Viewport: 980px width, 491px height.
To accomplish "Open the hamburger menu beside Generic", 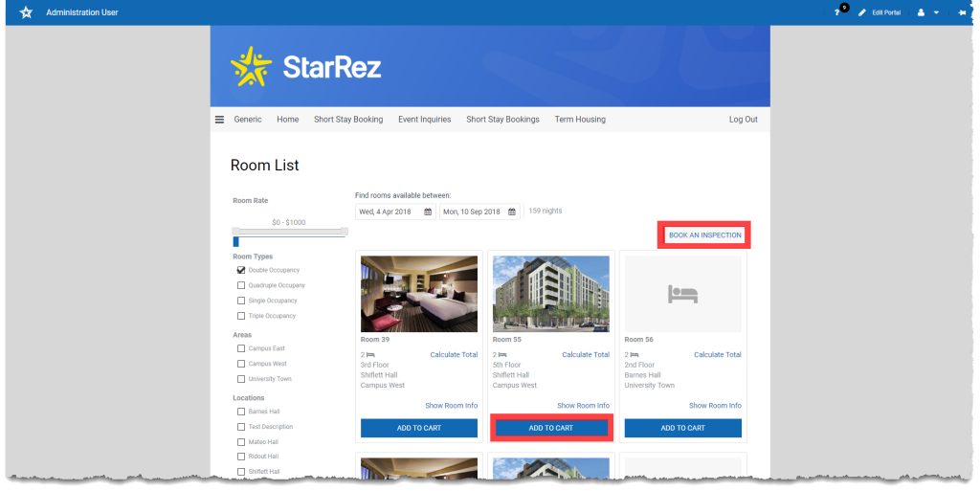I will pyautogui.click(x=219, y=120).
